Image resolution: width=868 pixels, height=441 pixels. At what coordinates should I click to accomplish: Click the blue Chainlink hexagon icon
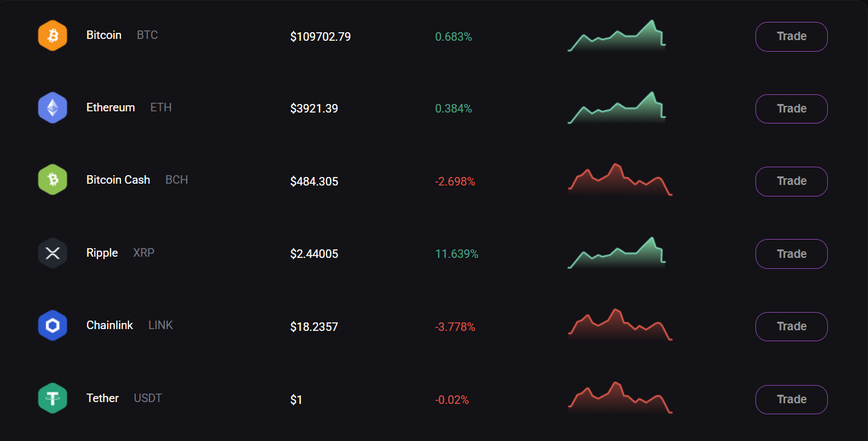pyautogui.click(x=52, y=326)
